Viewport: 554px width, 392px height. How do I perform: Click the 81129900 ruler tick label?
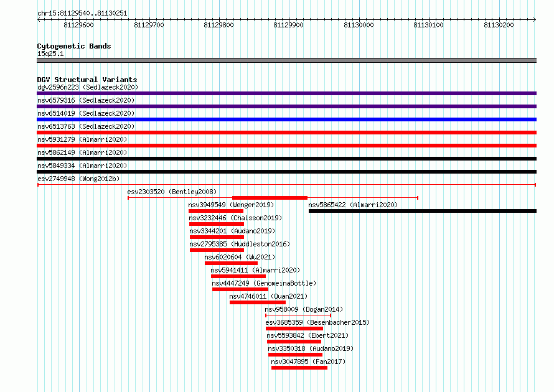coord(288,25)
